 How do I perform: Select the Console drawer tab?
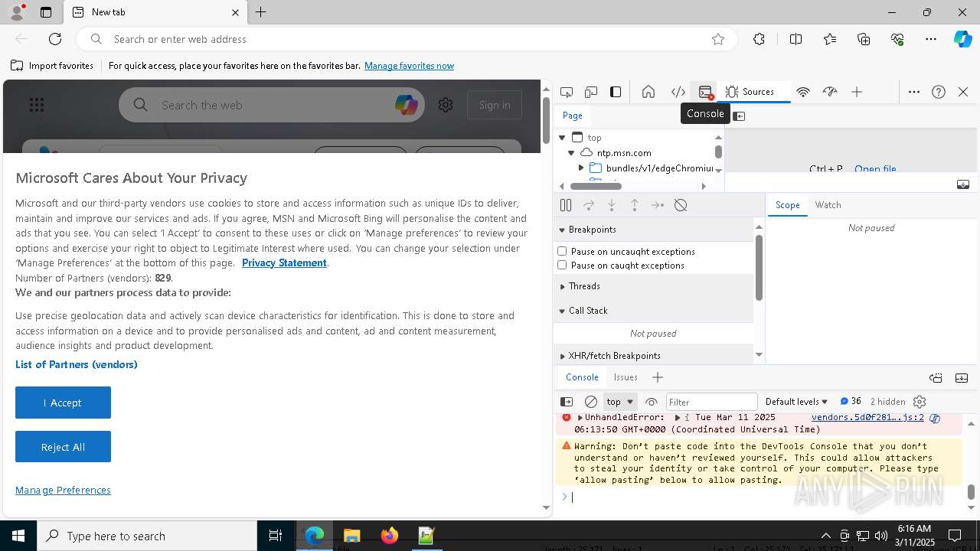pyautogui.click(x=582, y=377)
